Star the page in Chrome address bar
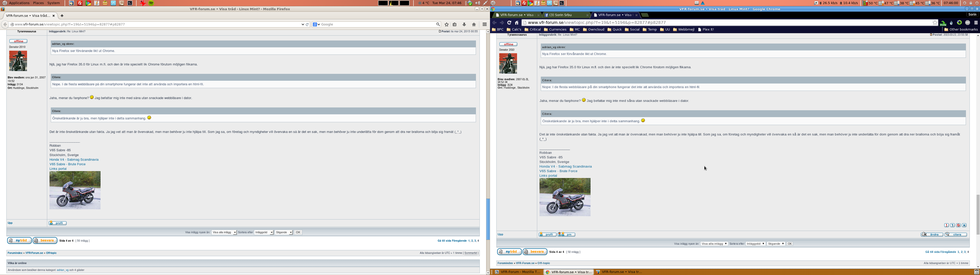Screen dimensions: 980x275 pyautogui.click(x=935, y=23)
